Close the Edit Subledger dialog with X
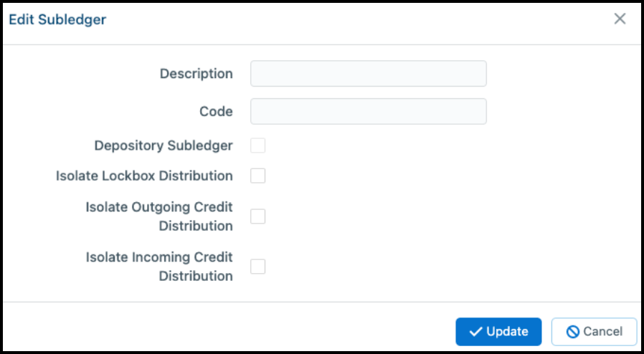Viewport: 644px width, 354px height. tap(620, 19)
